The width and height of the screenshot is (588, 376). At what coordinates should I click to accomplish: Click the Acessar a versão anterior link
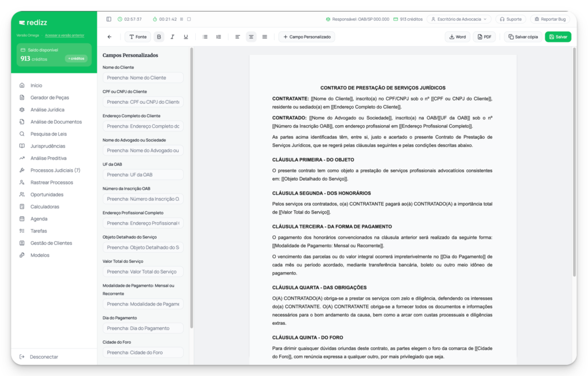64,35
